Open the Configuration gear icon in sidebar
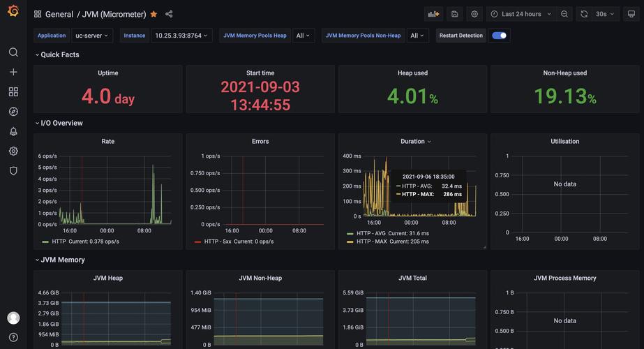Screen dimensions: 644x349 [13, 151]
